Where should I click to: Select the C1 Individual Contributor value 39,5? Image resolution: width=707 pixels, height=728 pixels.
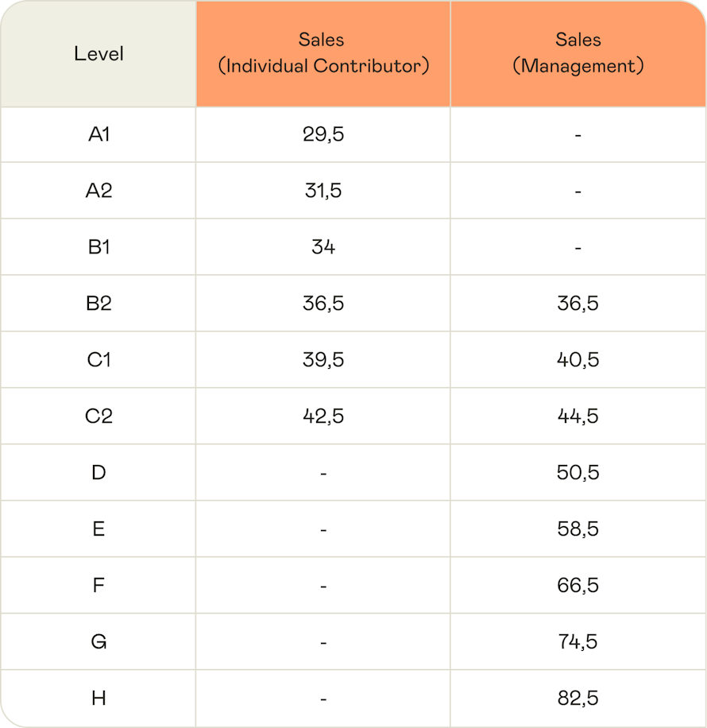pyautogui.click(x=323, y=360)
